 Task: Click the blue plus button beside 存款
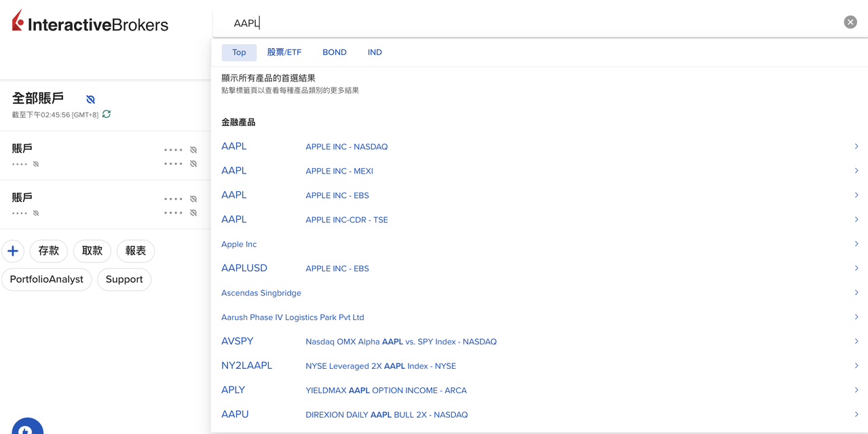(13, 251)
